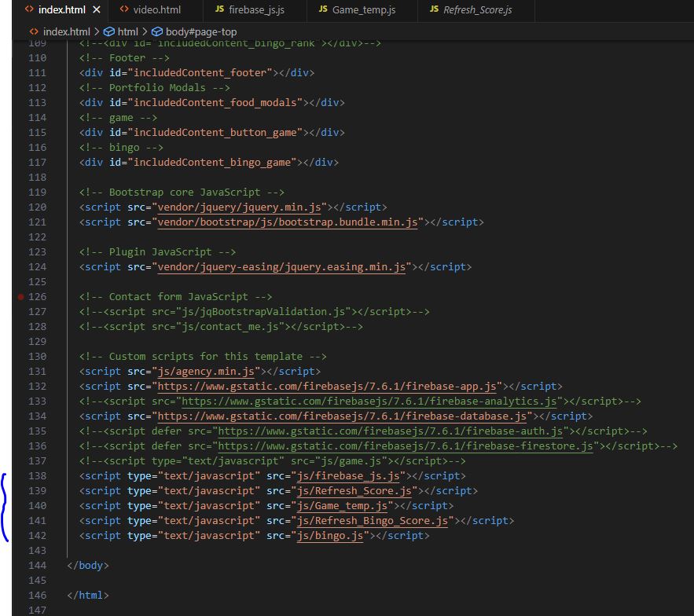This screenshot has height=616, width=694.
Task: Click the commented js/contact_me.js line
Action: click(x=222, y=327)
